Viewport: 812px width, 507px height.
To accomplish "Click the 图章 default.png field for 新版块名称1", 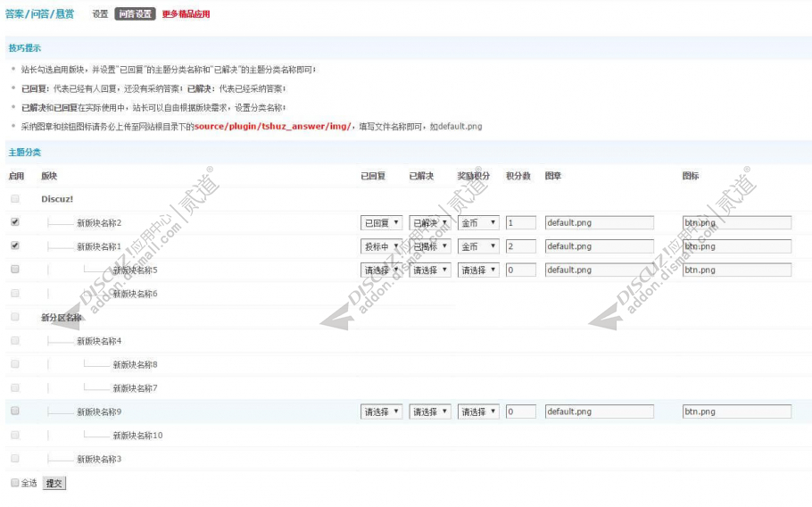I will click(599, 246).
